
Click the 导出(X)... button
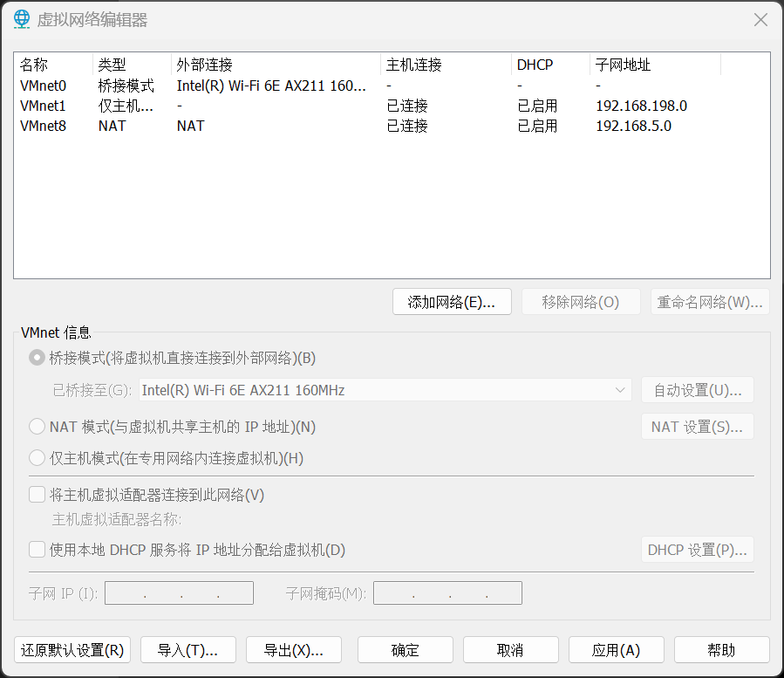pos(294,650)
